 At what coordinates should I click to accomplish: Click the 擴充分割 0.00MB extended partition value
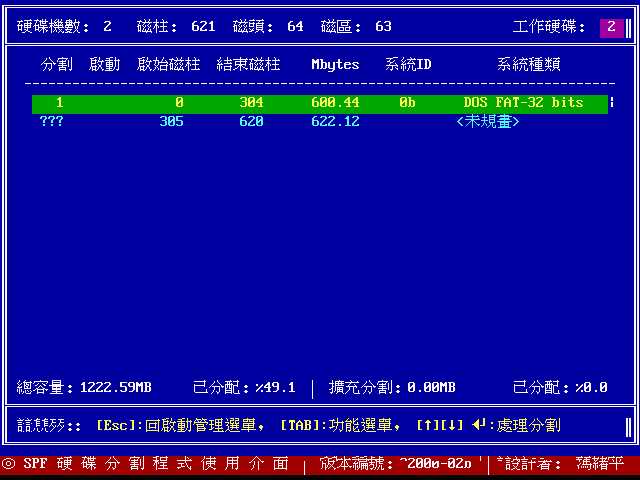[391, 387]
